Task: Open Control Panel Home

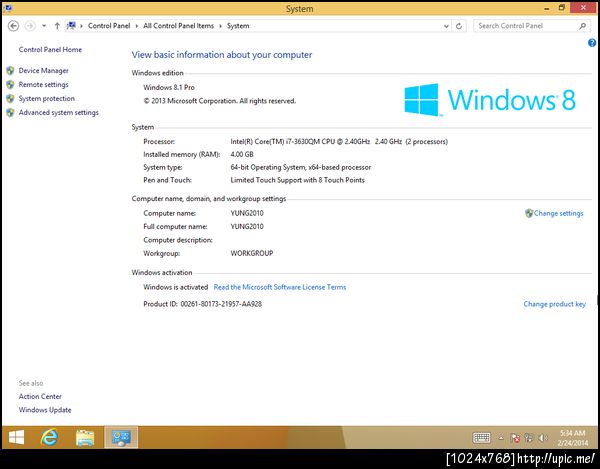Action: tap(50, 49)
